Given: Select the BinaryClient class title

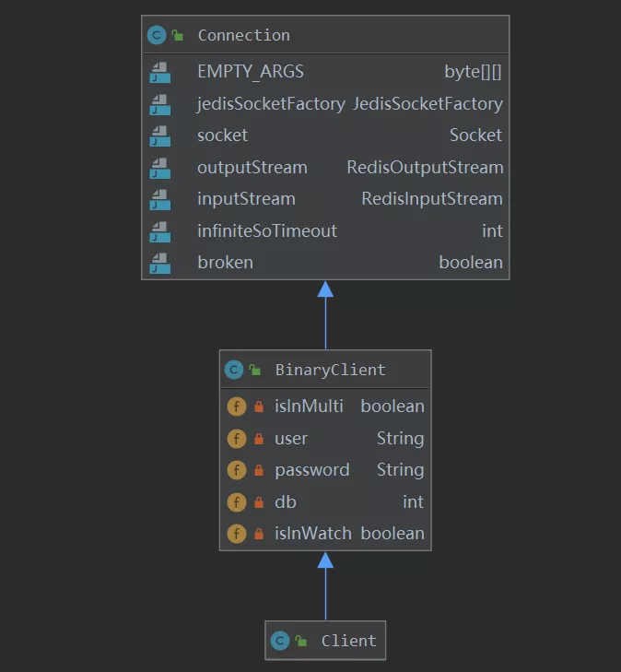Looking at the screenshot, I should tap(330, 370).
